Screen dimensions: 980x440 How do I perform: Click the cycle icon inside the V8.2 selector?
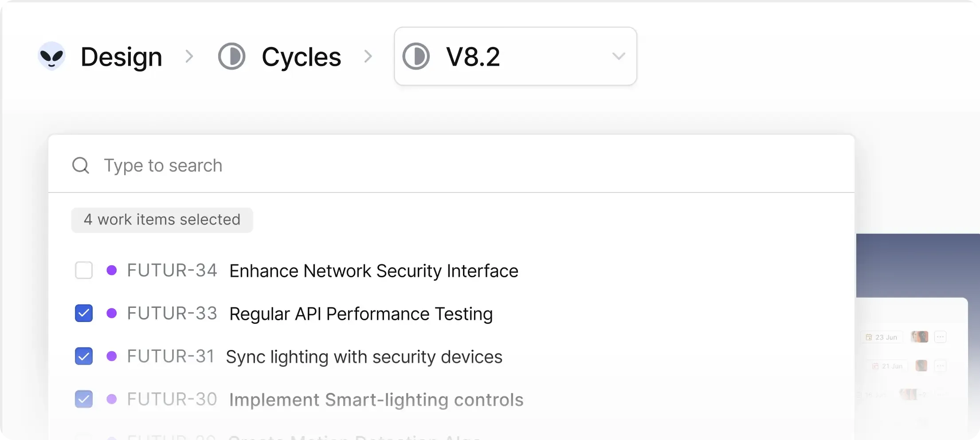tap(416, 56)
